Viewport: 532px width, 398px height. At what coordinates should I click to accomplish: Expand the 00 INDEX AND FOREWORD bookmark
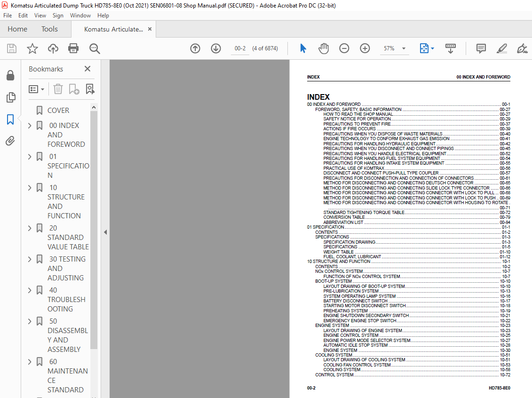(x=30, y=126)
